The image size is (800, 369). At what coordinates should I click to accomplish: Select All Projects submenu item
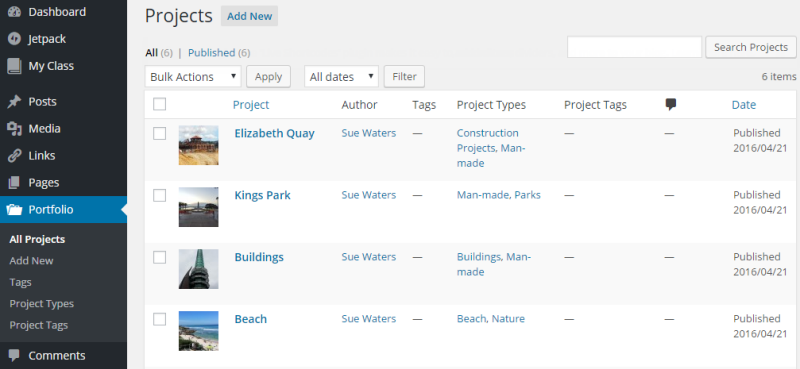click(x=37, y=239)
